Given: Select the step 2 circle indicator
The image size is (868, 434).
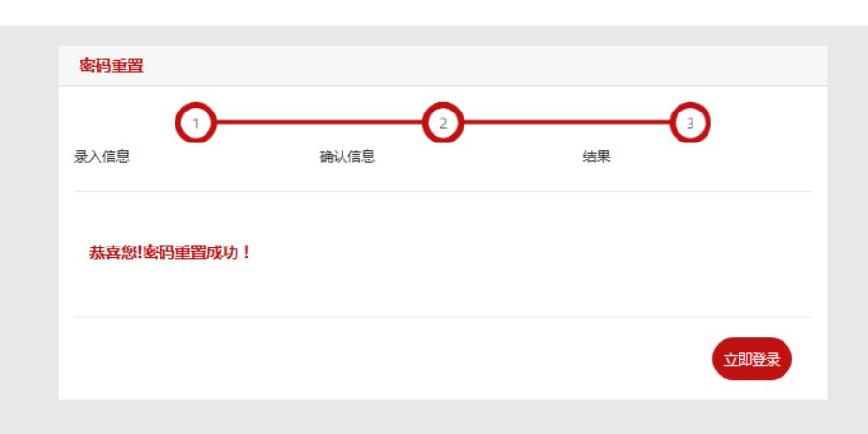Looking at the screenshot, I should click(442, 123).
